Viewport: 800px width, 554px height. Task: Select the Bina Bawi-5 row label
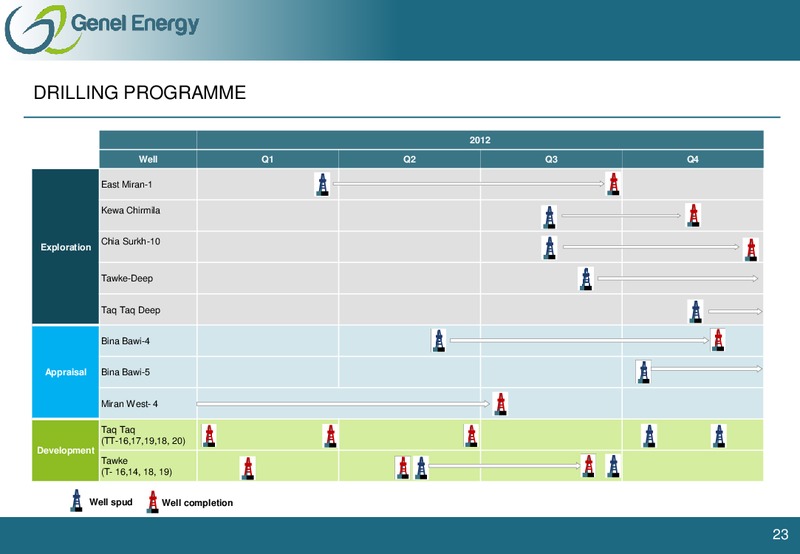[x=126, y=372]
